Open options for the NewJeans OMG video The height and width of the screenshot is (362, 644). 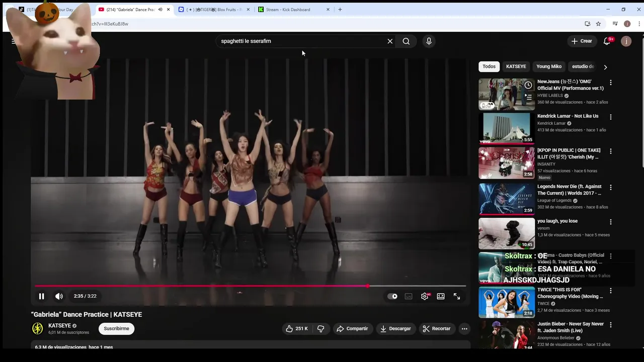(611, 82)
